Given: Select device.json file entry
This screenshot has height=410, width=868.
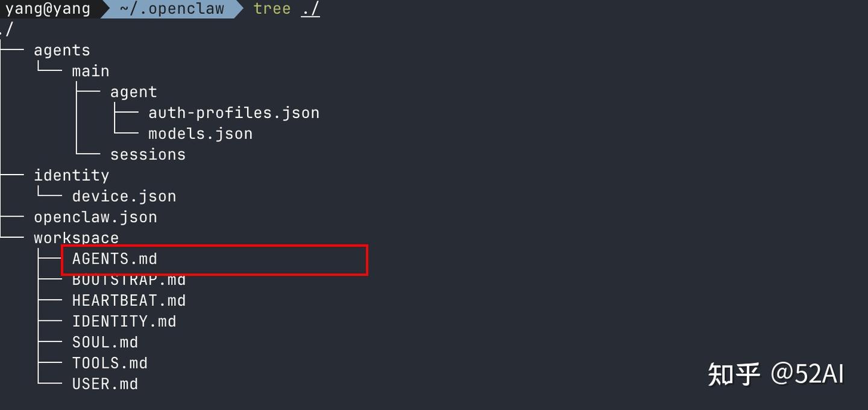Looking at the screenshot, I should 124,196.
